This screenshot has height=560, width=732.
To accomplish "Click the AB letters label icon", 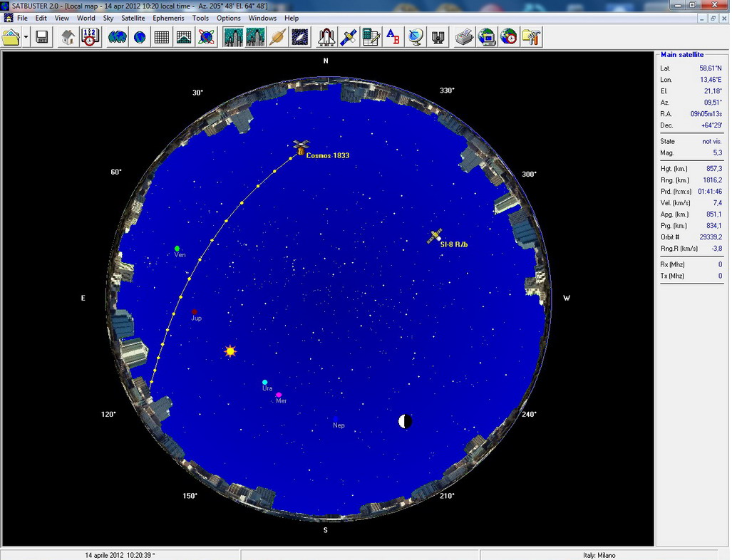I will (x=393, y=37).
